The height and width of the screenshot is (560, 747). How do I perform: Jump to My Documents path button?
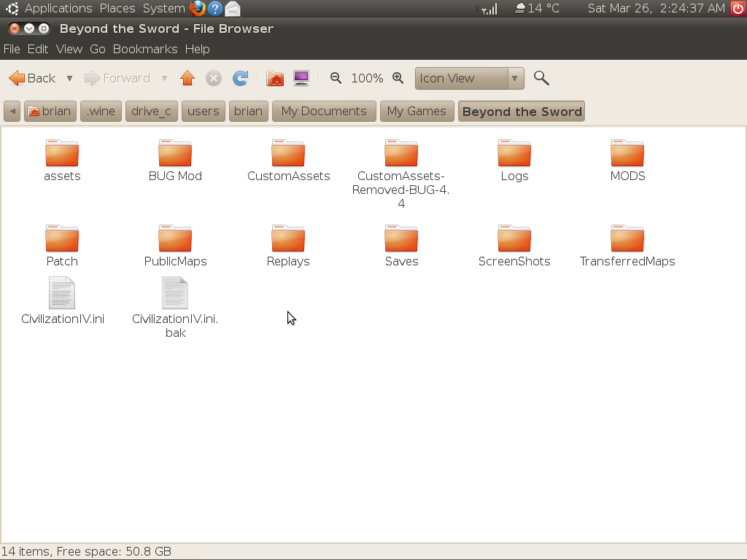[324, 112]
